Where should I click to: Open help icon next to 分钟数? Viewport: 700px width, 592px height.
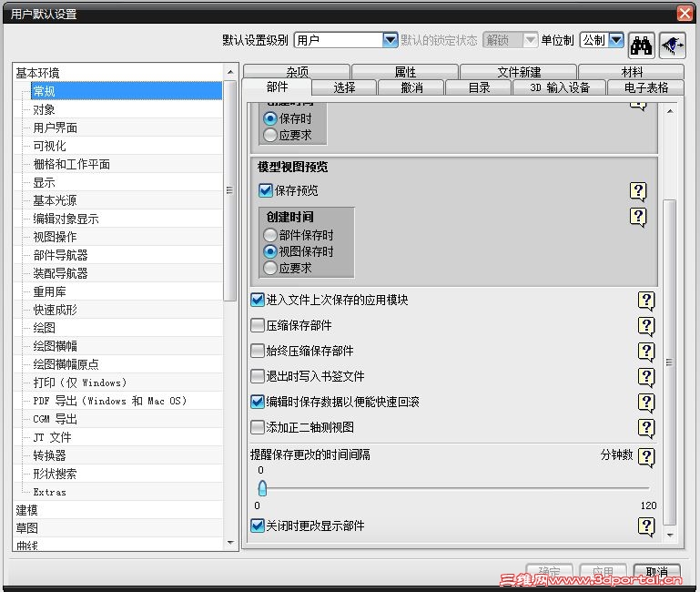pos(646,457)
